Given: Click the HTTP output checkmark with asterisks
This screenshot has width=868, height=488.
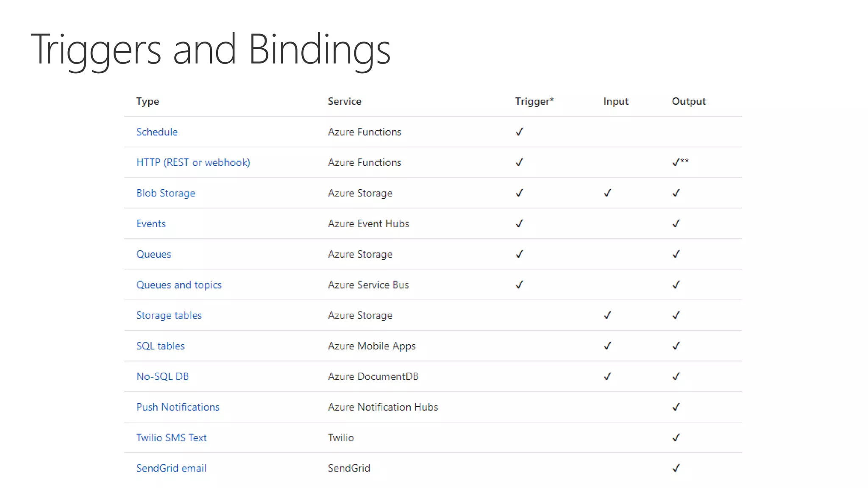Looking at the screenshot, I should 680,162.
